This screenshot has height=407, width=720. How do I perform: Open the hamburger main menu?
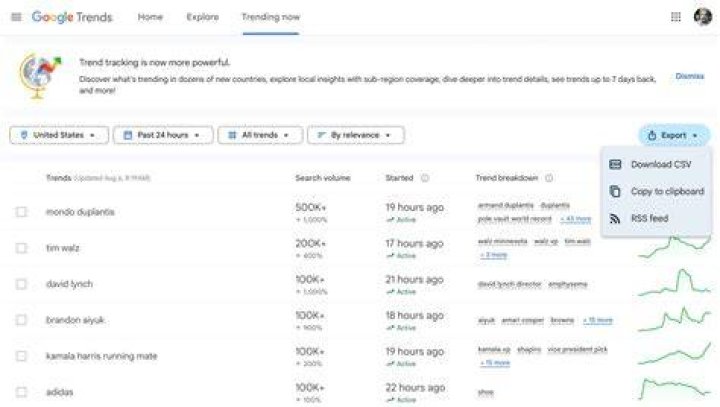pyautogui.click(x=16, y=17)
